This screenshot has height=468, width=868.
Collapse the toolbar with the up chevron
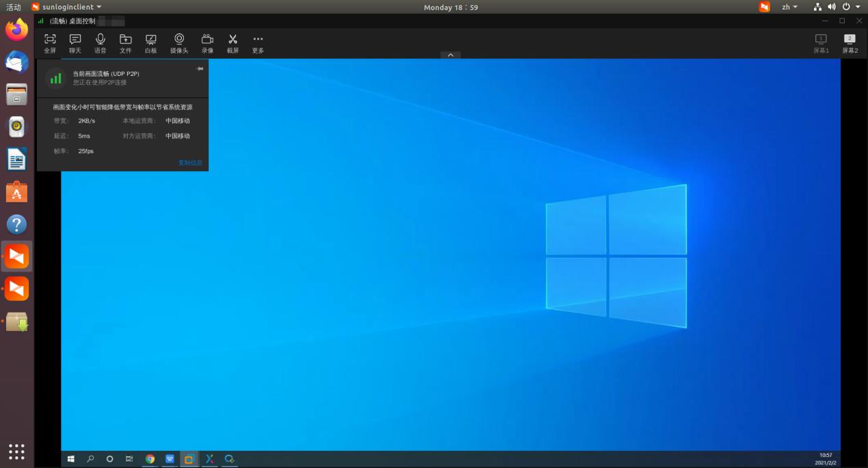click(x=450, y=55)
